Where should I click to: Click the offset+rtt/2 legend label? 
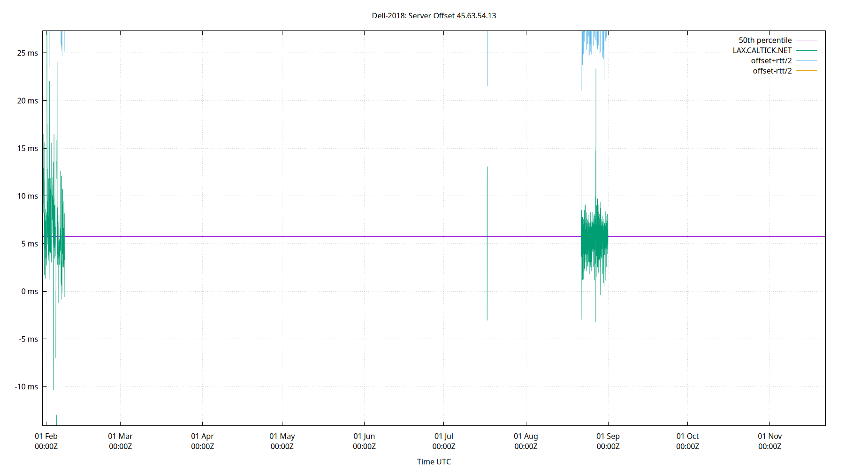(771, 61)
